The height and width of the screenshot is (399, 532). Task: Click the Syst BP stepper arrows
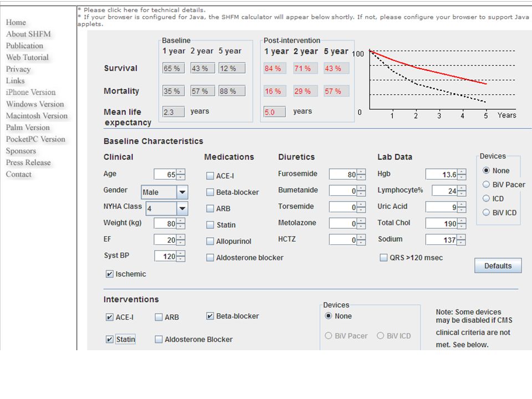click(181, 256)
